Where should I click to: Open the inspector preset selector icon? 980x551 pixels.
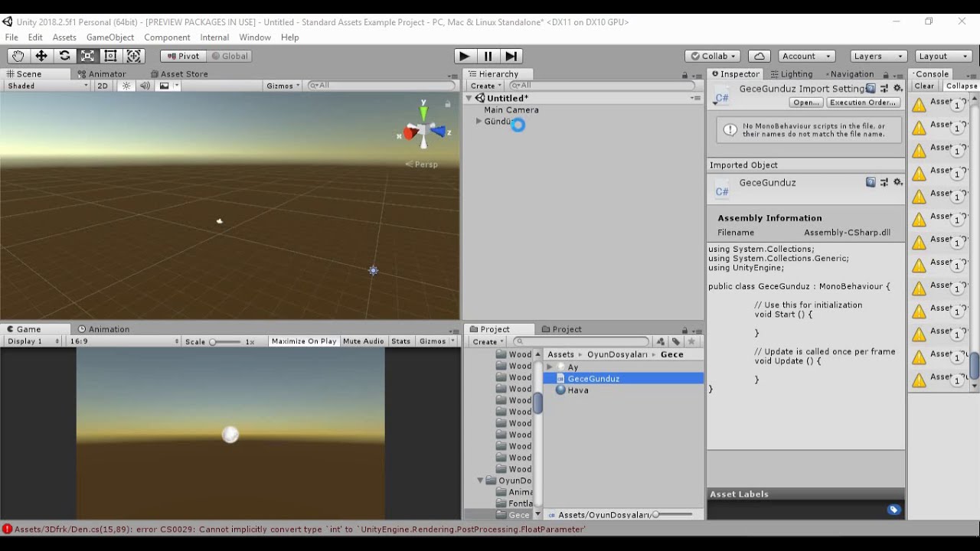tap(884, 89)
